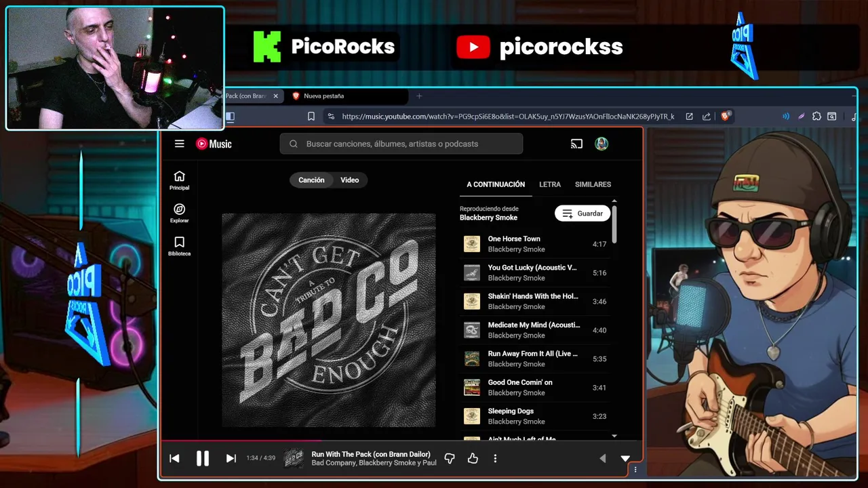The height and width of the screenshot is (488, 868).
Task: Close the Pack (con Brann tab
Action: tap(275, 96)
